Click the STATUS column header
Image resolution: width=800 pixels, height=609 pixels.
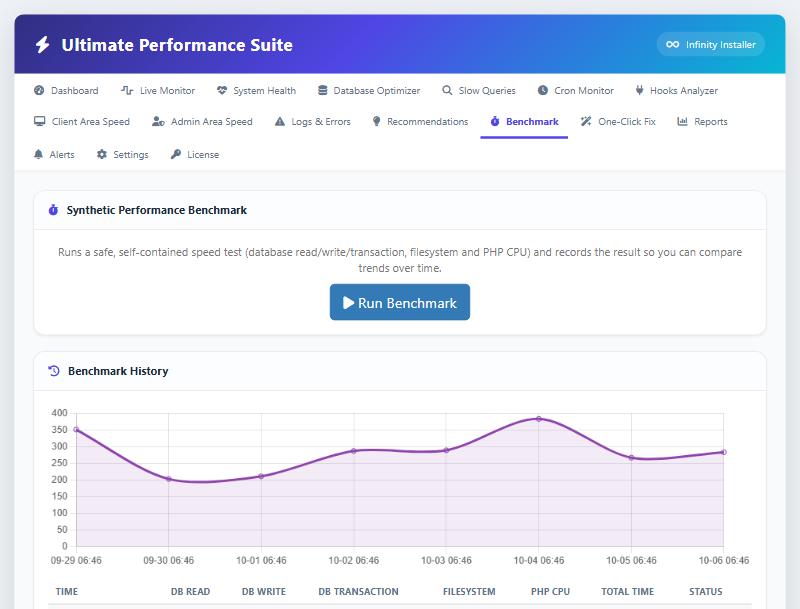pos(706,592)
